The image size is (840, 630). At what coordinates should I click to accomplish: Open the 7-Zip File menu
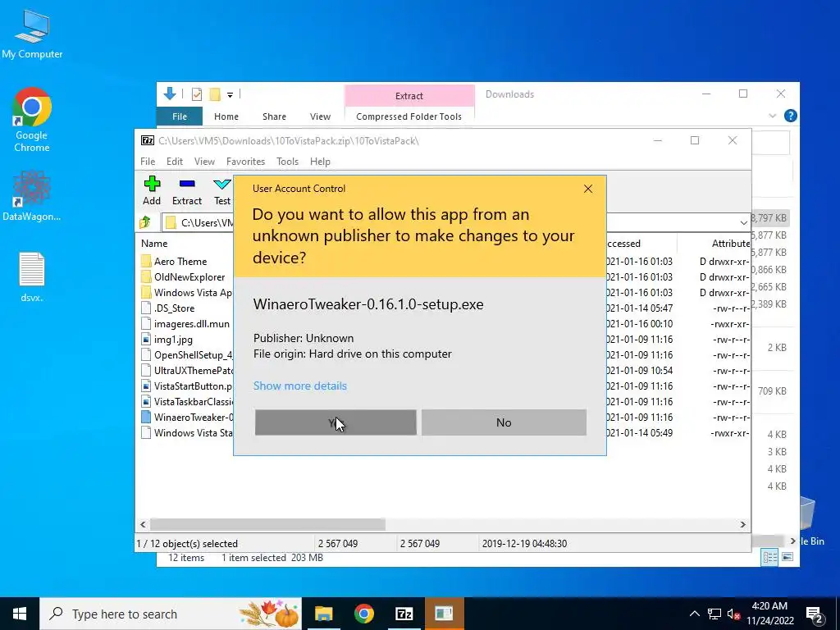pyautogui.click(x=148, y=162)
